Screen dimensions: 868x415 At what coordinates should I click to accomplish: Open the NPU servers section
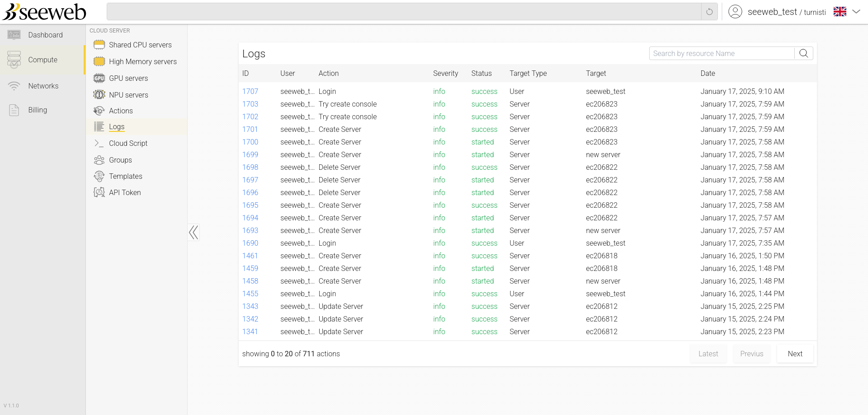click(128, 95)
